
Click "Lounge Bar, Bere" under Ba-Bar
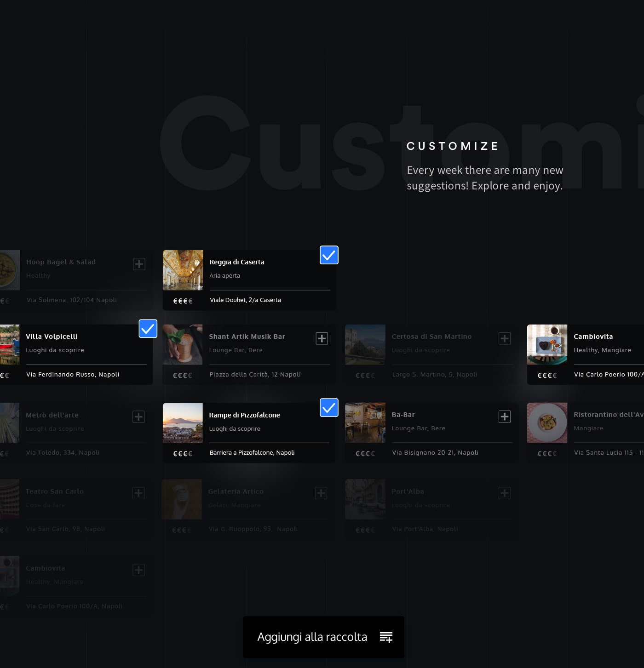coord(419,428)
